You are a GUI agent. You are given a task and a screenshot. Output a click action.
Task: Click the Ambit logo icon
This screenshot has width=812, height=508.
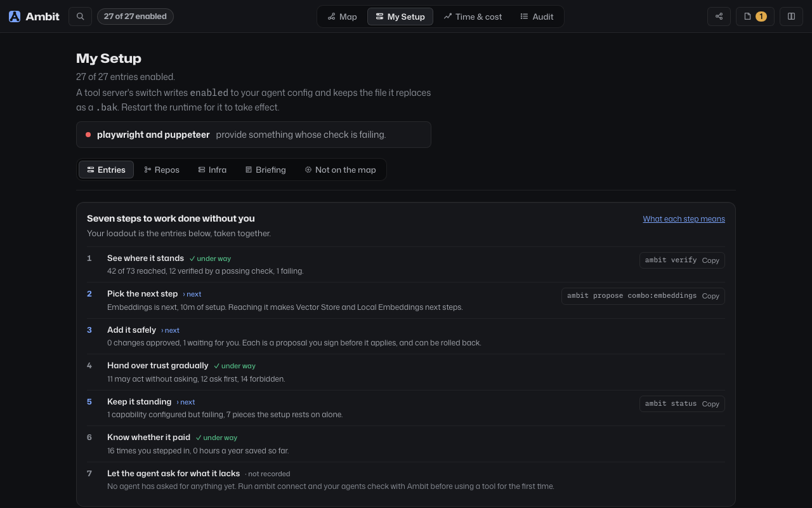(x=15, y=17)
